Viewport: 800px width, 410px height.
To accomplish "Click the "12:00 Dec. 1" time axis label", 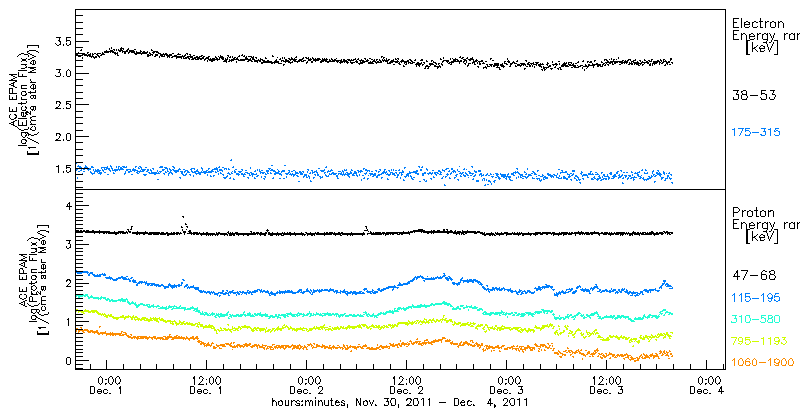I will 206,386.
